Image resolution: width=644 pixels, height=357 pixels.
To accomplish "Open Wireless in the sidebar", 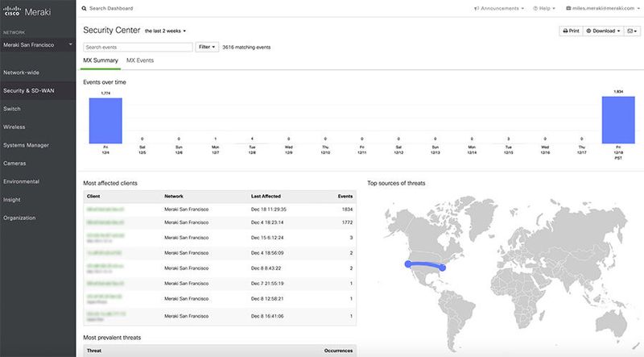I will (x=14, y=127).
